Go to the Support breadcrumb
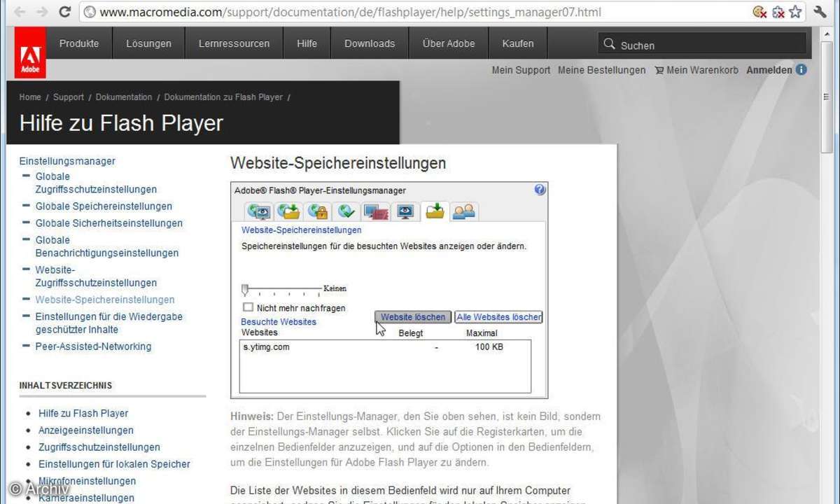 point(69,97)
